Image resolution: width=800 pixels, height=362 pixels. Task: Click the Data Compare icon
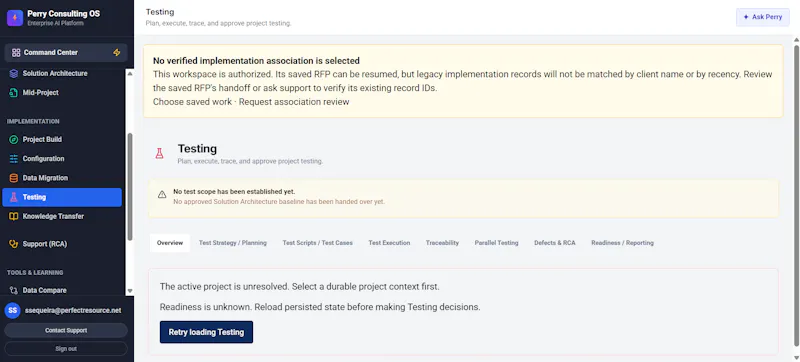14,290
